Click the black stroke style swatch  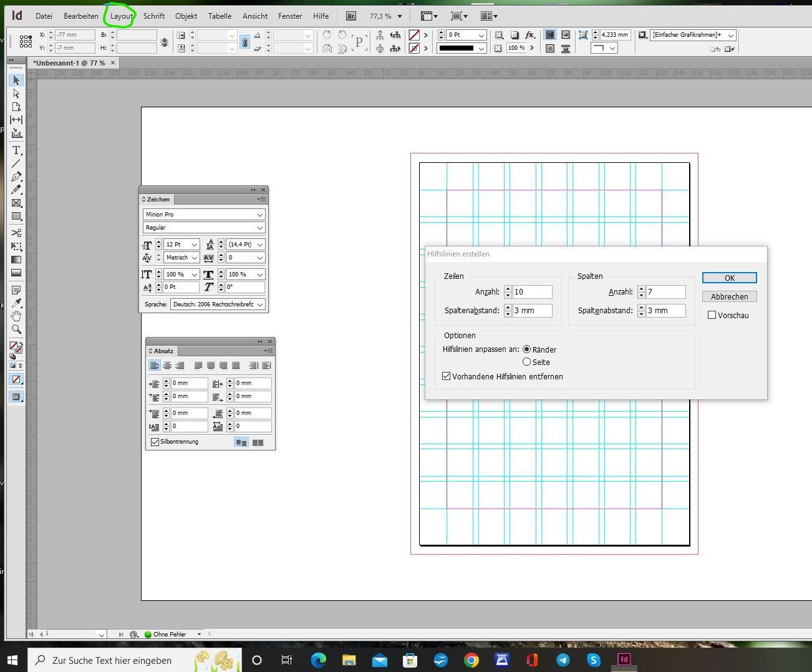coord(457,48)
